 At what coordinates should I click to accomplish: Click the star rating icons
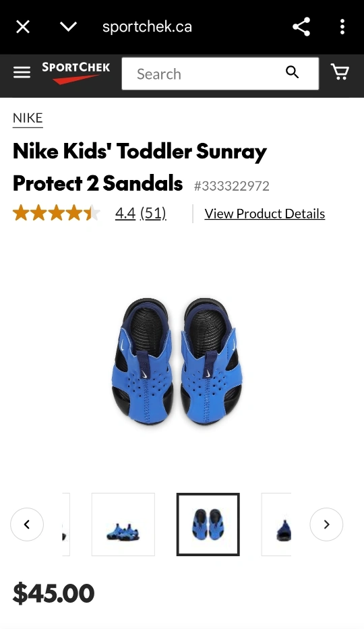coord(56,213)
